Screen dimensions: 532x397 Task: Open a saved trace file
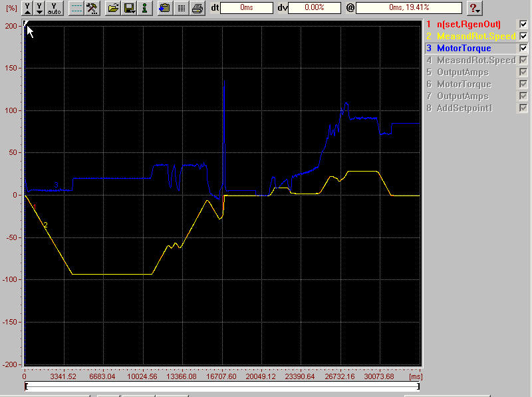(113, 8)
